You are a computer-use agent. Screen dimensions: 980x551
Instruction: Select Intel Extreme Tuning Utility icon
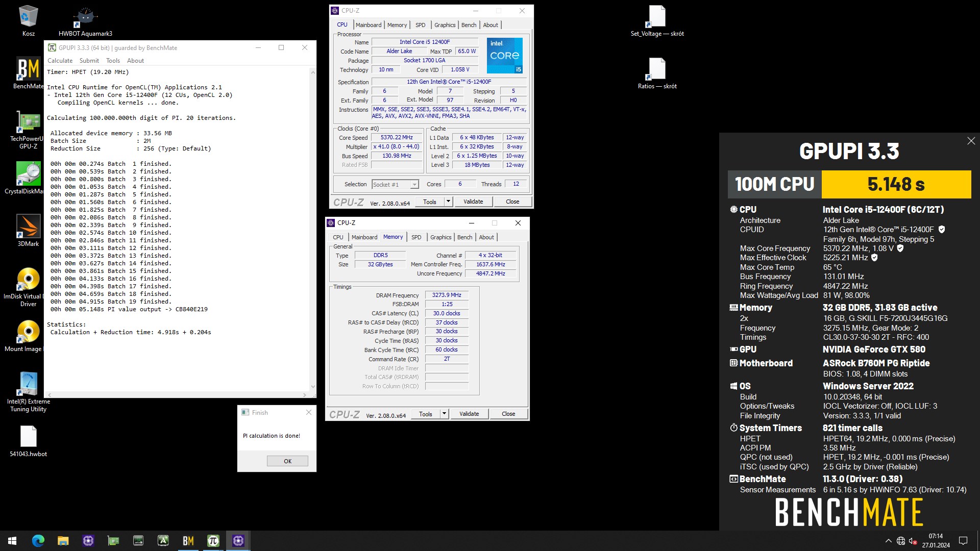click(28, 392)
